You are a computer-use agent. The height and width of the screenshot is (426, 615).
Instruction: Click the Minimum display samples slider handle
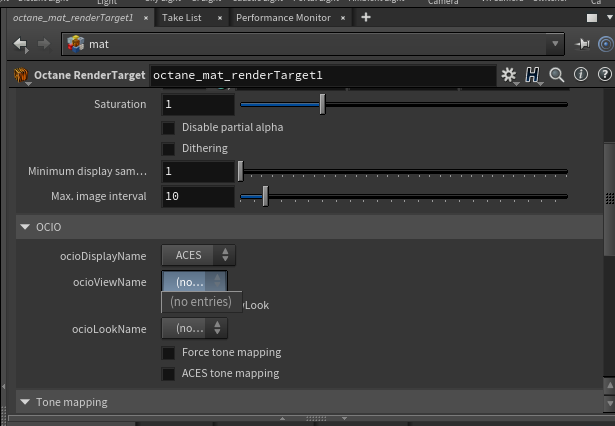(x=240, y=171)
